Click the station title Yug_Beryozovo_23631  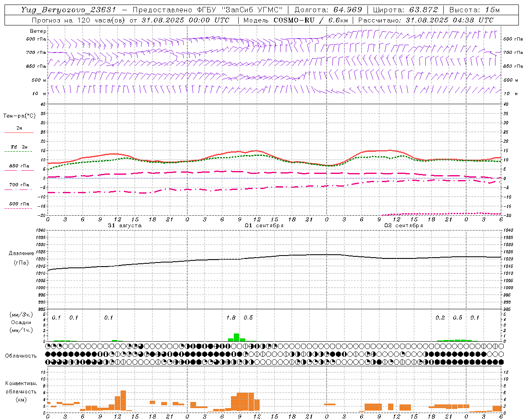[68, 10]
